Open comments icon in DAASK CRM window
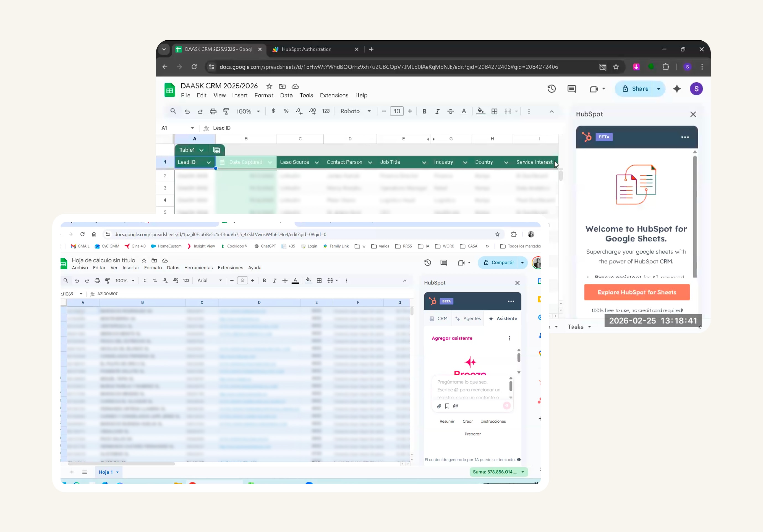 [572, 89]
